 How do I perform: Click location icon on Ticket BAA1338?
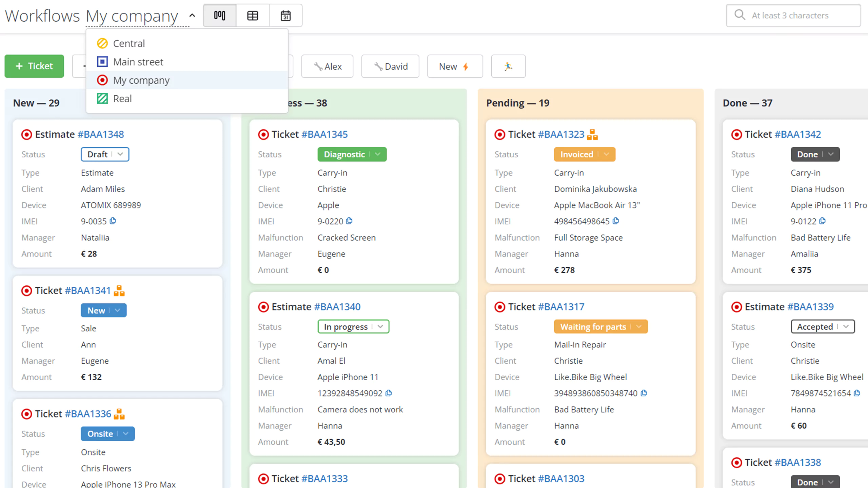pos(736,463)
